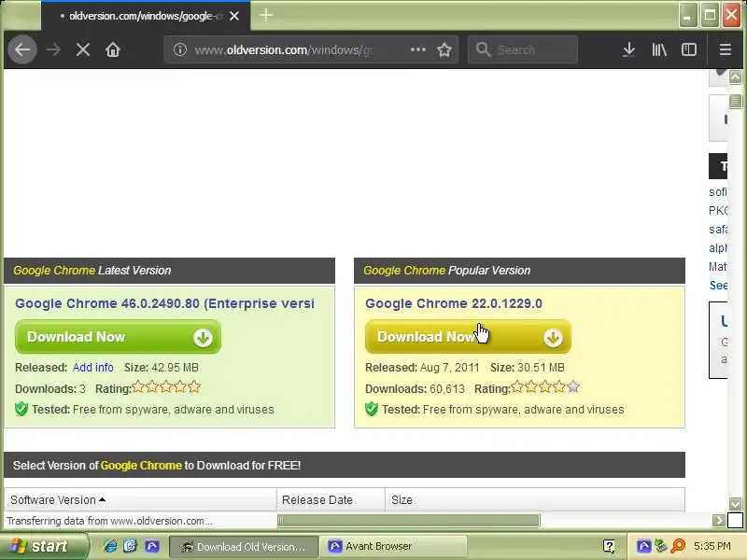Open page actions three-dot menu
747x560 pixels.
[417, 49]
